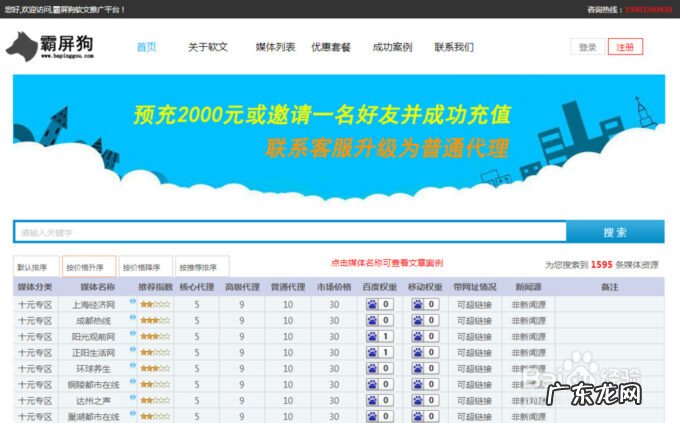Click 百度权重 paw badge for 环球养生

coord(379,369)
